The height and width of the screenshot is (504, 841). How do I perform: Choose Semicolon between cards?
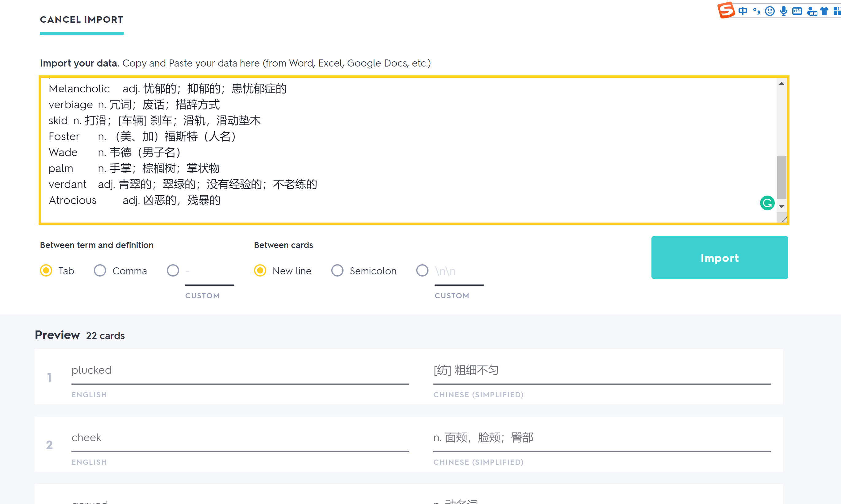pos(337,271)
